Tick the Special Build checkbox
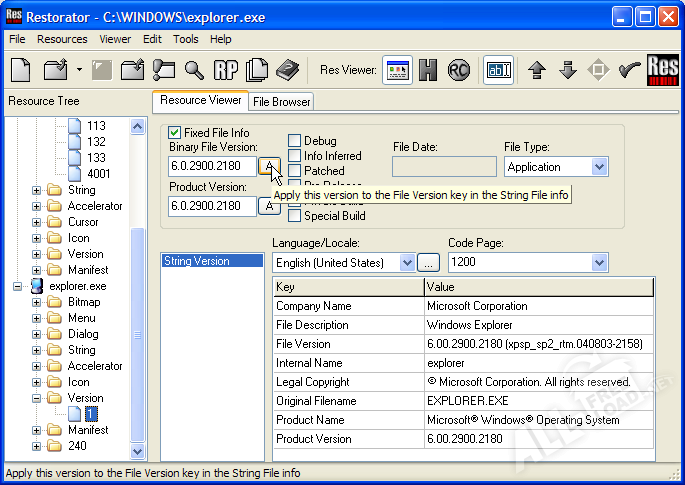The image size is (685, 485). pyautogui.click(x=295, y=215)
